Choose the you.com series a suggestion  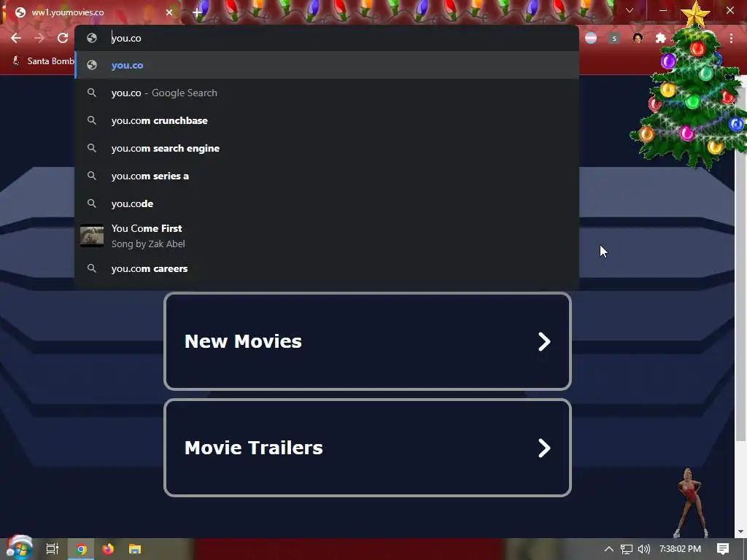click(x=327, y=176)
